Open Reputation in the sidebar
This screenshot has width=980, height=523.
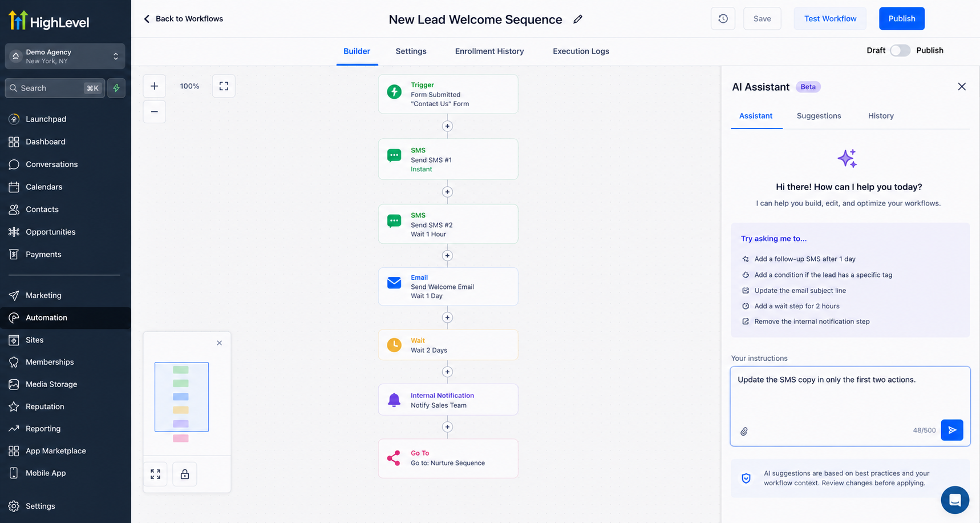66,407
